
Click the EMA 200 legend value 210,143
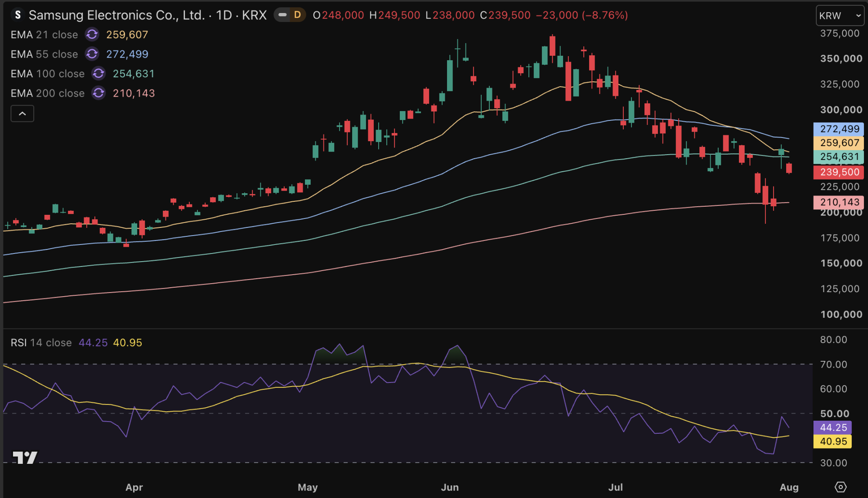point(134,93)
